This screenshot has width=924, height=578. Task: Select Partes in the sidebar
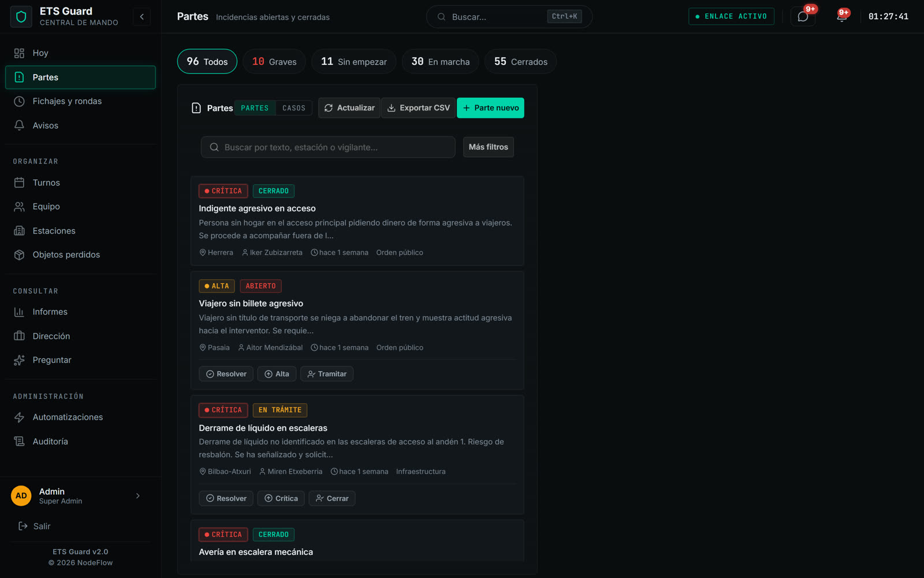[x=80, y=77]
